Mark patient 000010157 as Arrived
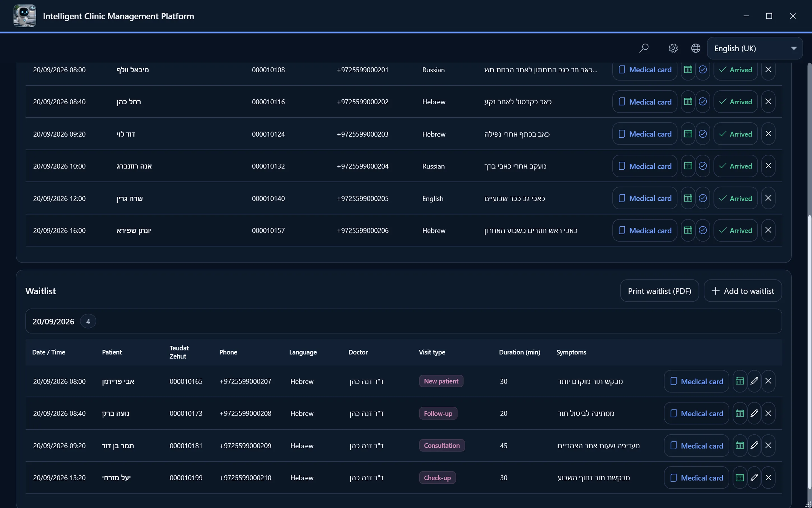The height and width of the screenshot is (508, 812). (x=736, y=230)
